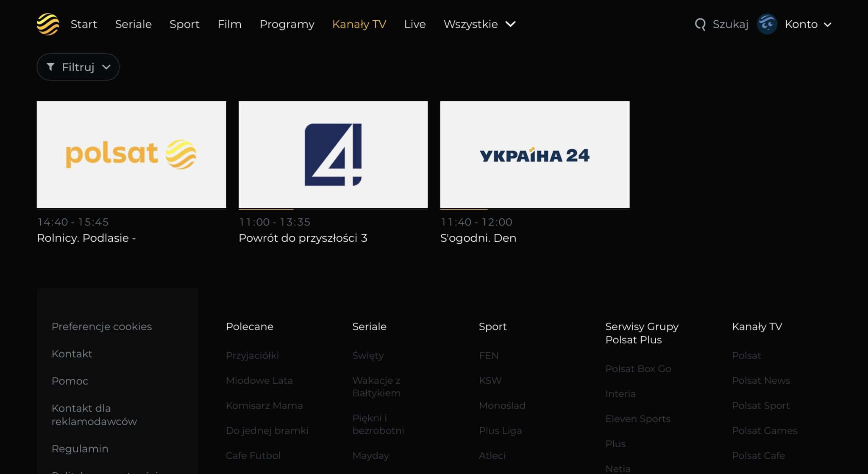Screen dimensions: 868x474
Task: Expand the Wszystkie dropdown
Action: tap(479, 24)
